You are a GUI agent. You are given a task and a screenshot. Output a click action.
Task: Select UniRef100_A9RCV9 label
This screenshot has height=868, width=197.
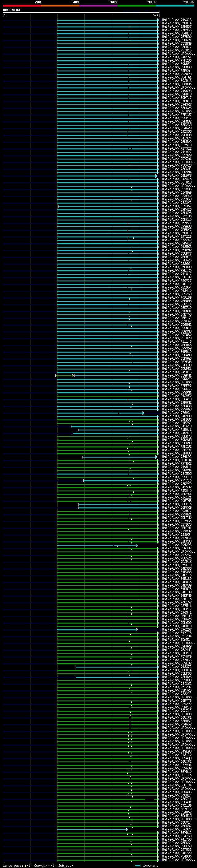177,379
